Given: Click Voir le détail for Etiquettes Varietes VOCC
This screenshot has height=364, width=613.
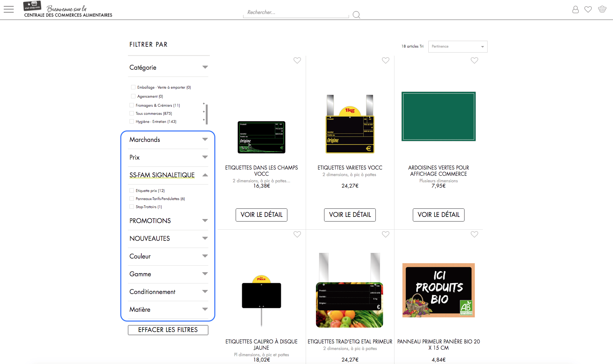Looking at the screenshot, I should pos(350,215).
